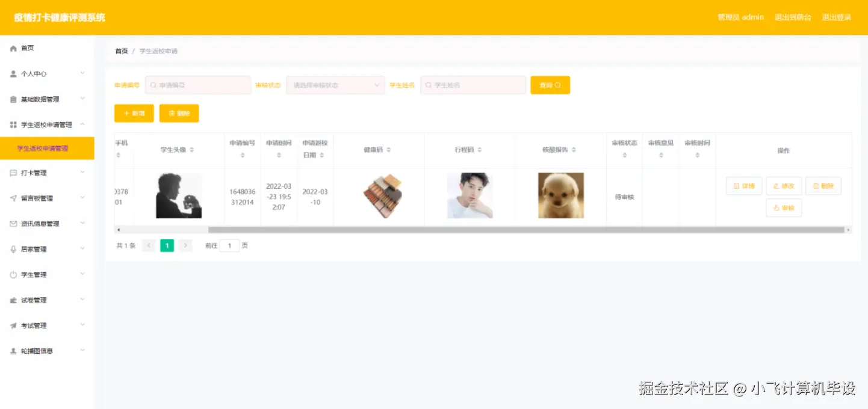Sort by the 健康码 column arrows

point(389,150)
